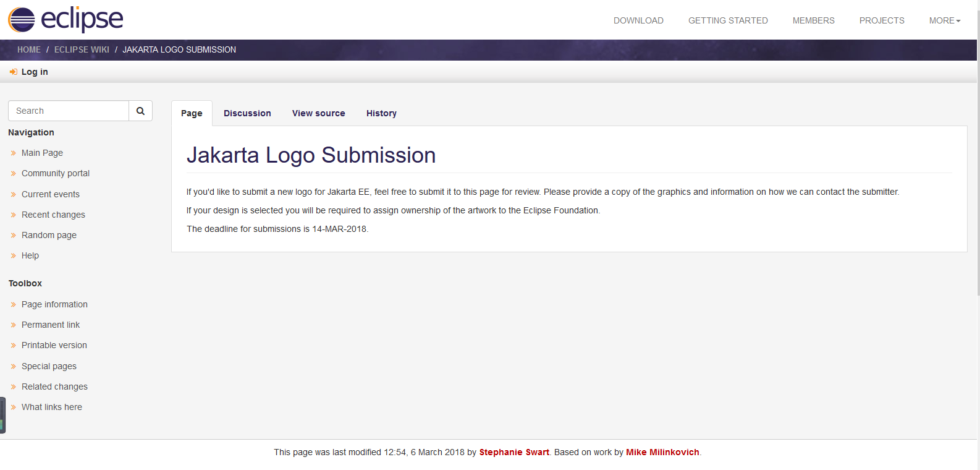
Task: Click the floating handle at left edge
Action: pyautogui.click(x=2, y=415)
